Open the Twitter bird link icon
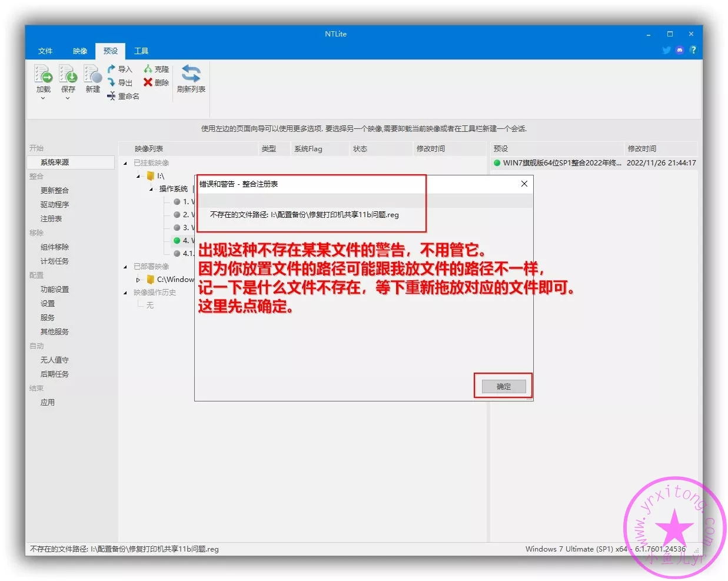 pyautogui.click(x=666, y=50)
